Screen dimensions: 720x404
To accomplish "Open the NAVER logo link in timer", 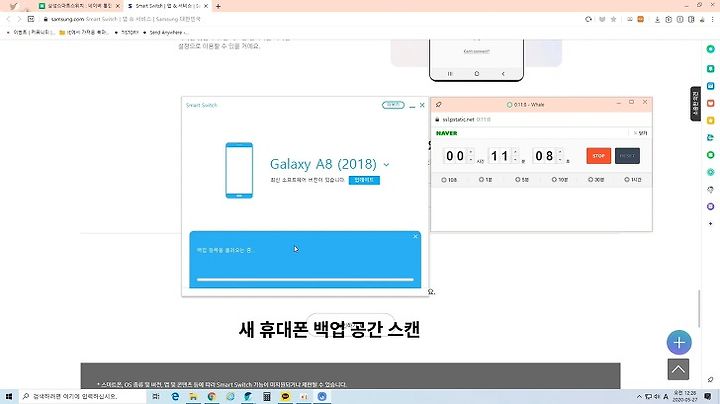I will pyautogui.click(x=446, y=133).
